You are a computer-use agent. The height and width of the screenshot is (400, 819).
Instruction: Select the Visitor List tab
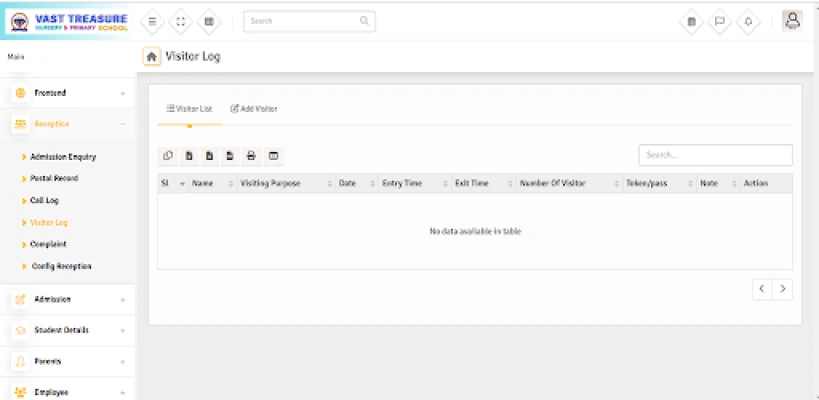pos(189,108)
